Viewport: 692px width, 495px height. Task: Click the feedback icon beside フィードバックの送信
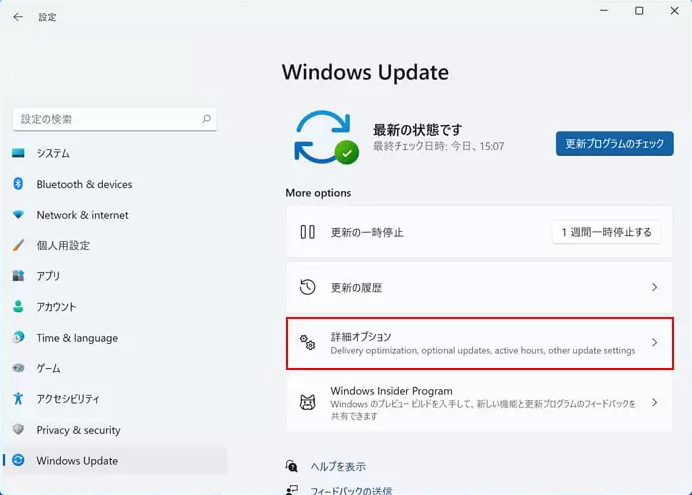[291, 490]
